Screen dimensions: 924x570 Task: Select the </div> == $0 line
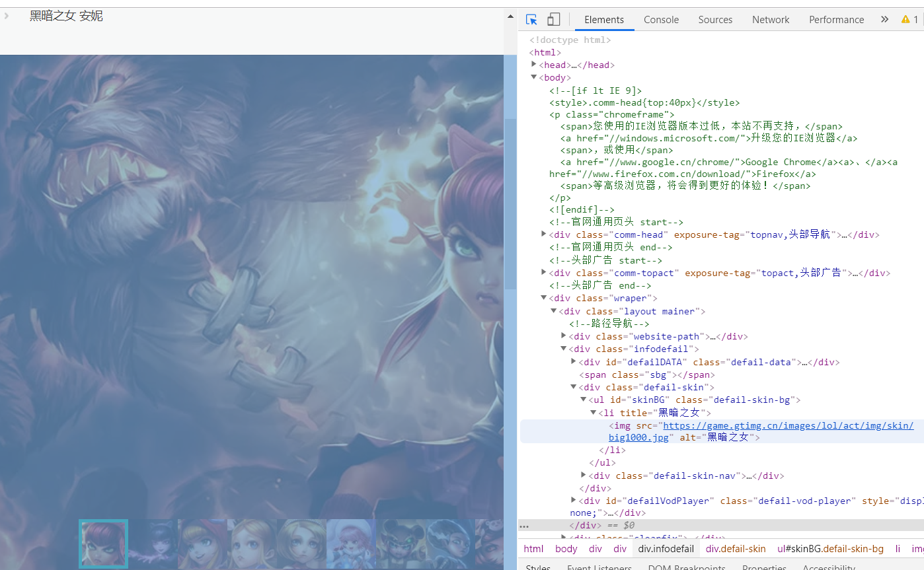[602, 526]
